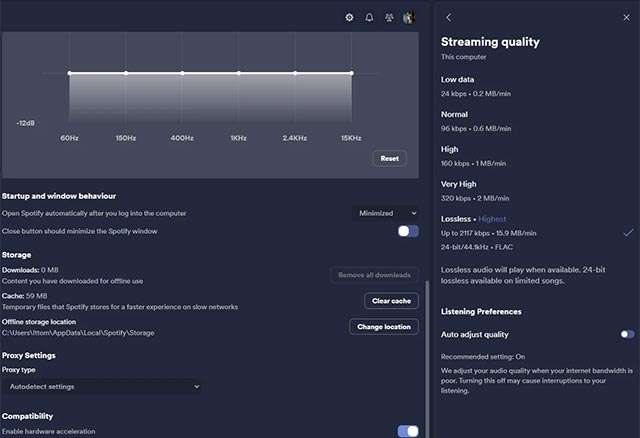Go back using the left chevron arrow
The width and height of the screenshot is (640, 438).
[449, 17]
